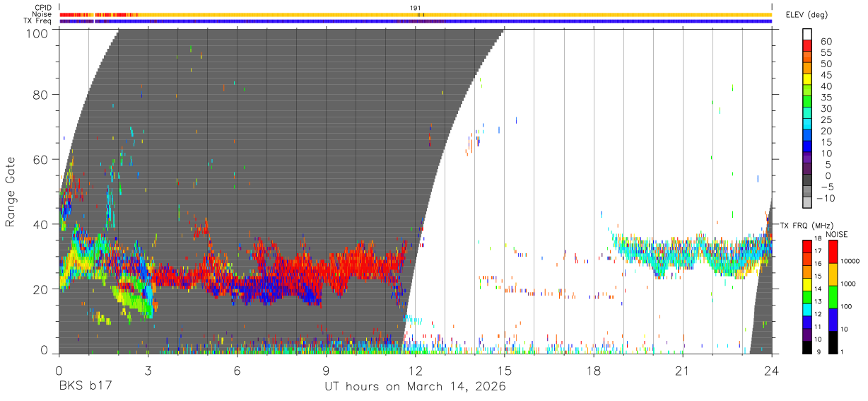Pick the light gray bottom segment of ELEV bar
868x401 pixels.
[x=808, y=204]
